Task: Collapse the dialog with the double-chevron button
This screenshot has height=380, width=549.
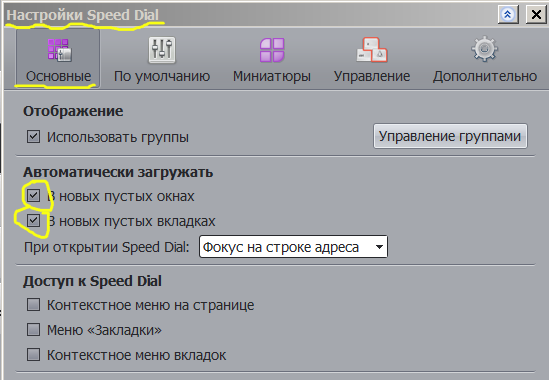Action: (508, 15)
